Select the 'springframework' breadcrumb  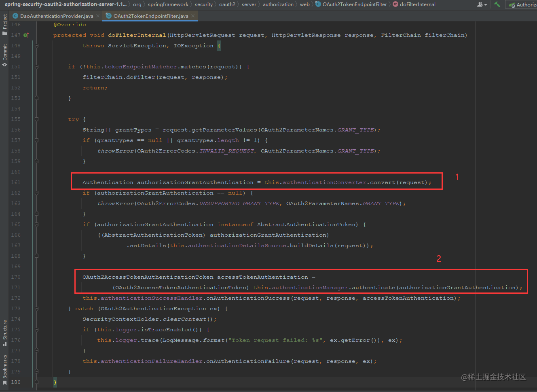tap(168, 4)
